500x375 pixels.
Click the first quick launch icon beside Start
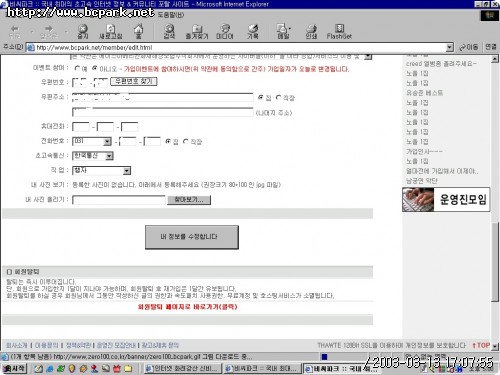[x=39, y=369]
